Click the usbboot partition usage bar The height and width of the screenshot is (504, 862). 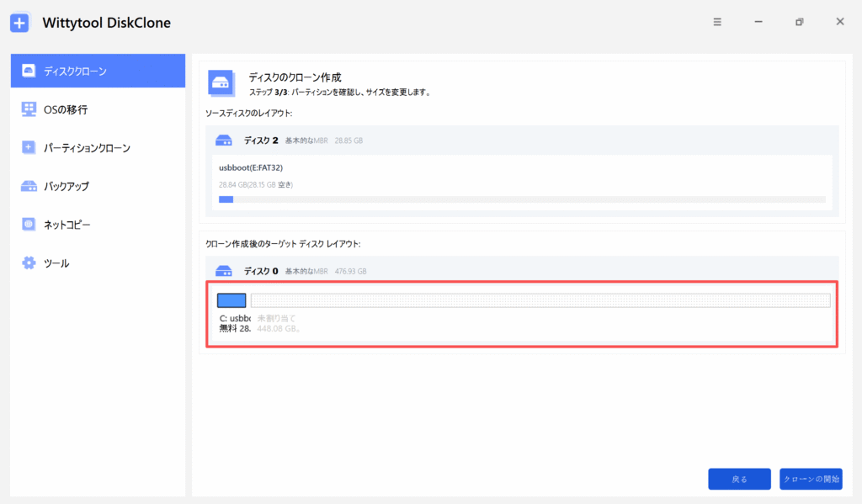pyautogui.click(x=522, y=199)
